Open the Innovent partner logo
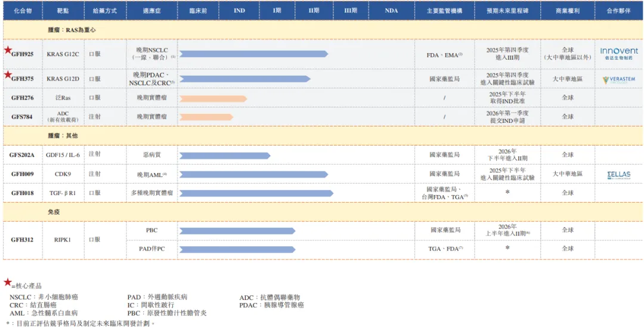The height and width of the screenshot is (328, 644). (618, 54)
